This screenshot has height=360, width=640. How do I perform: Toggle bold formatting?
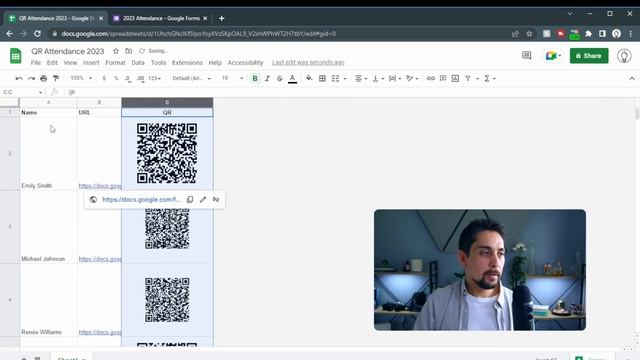tap(255, 78)
